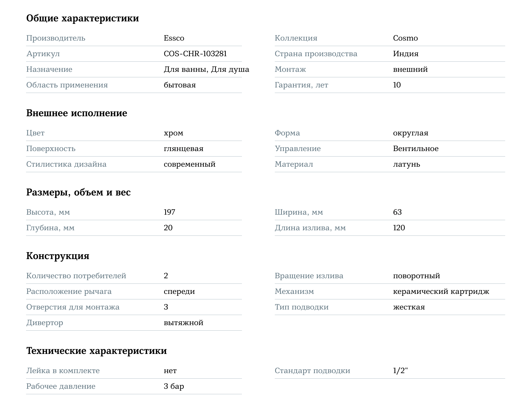Image resolution: width=526 pixels, height=420 pixels.
Task: Click the Вентильное control value
Action: pos(416,149)
